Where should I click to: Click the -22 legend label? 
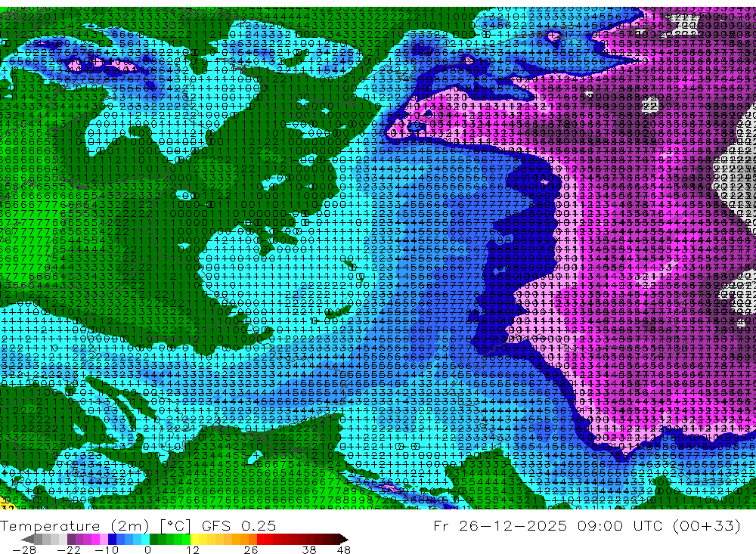69,549
